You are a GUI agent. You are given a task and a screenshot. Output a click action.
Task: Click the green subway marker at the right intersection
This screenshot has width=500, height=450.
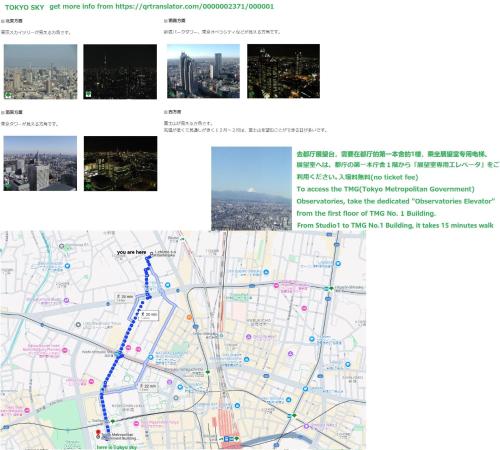(331, 288)
